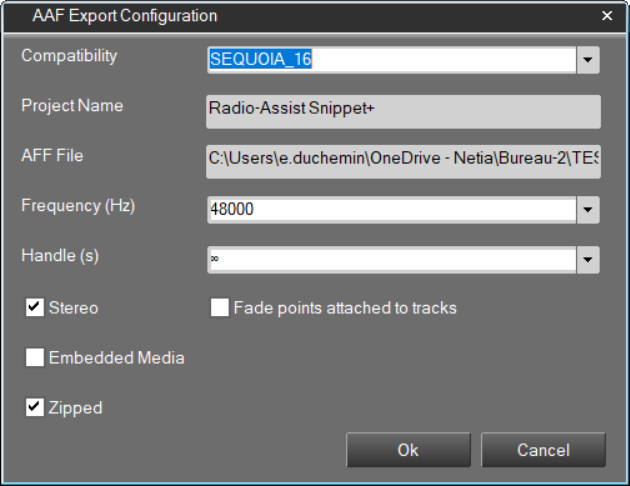Viewport: 630px width, 486px height.
Task: Uncheck the Stereo checkbox
Action: [35, 308]
